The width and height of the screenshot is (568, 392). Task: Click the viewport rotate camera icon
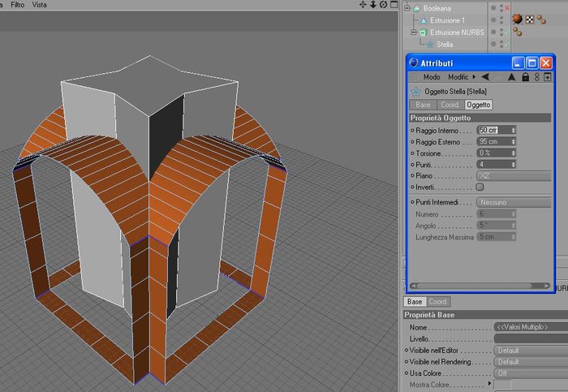[x=383, y=4]
